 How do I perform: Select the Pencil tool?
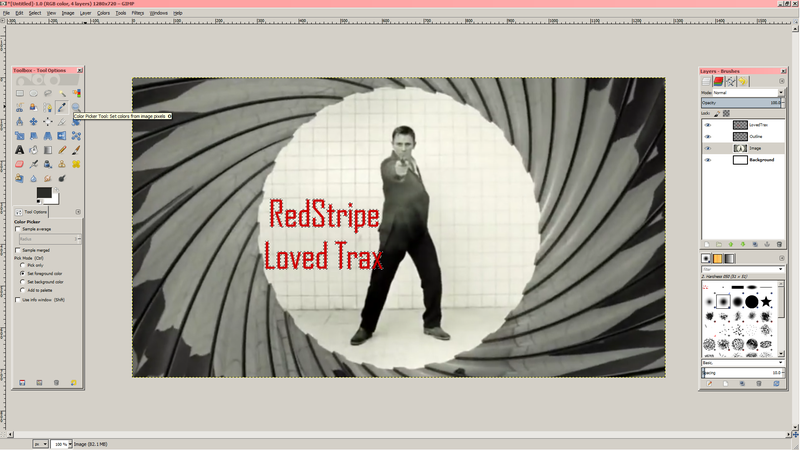pos(62,150)
